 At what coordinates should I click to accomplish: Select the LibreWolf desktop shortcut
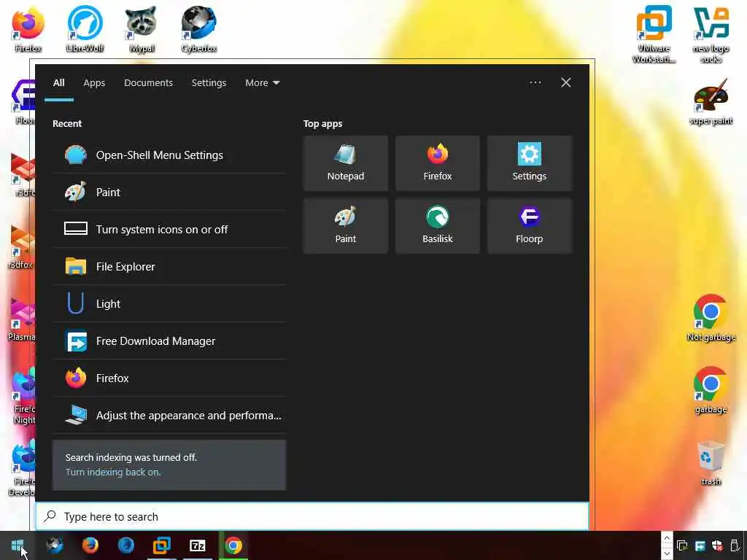pyautogui.click(x=85, y=29)
